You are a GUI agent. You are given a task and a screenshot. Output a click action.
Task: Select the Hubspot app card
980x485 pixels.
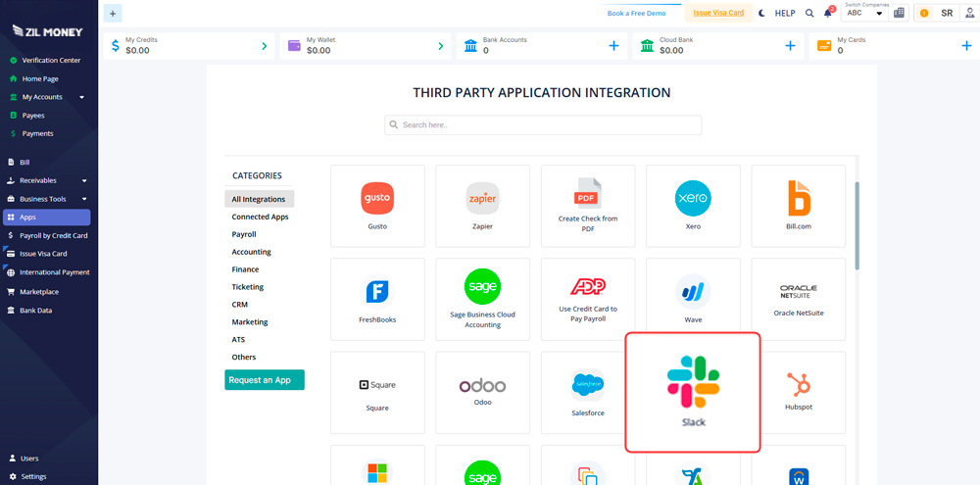pyautogui.click(x=803, y=393)
